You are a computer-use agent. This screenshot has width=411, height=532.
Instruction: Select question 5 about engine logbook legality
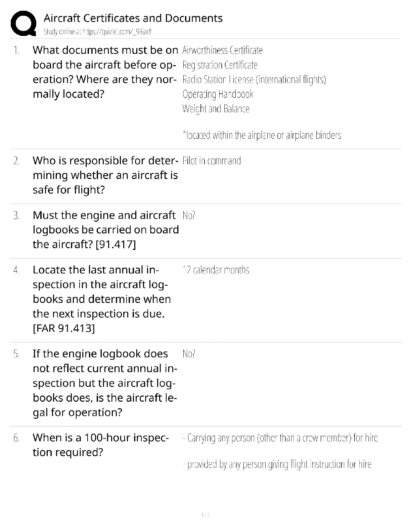point(105,383)
